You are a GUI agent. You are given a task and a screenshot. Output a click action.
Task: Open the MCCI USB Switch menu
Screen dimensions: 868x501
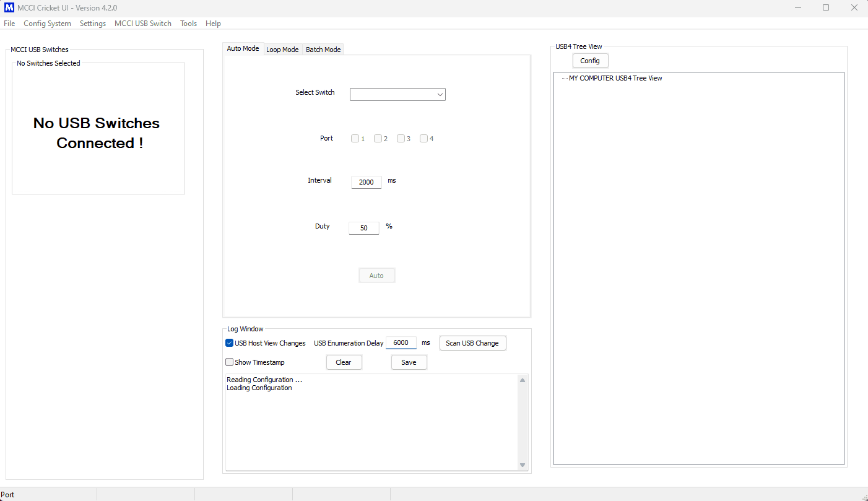[143, 24]
